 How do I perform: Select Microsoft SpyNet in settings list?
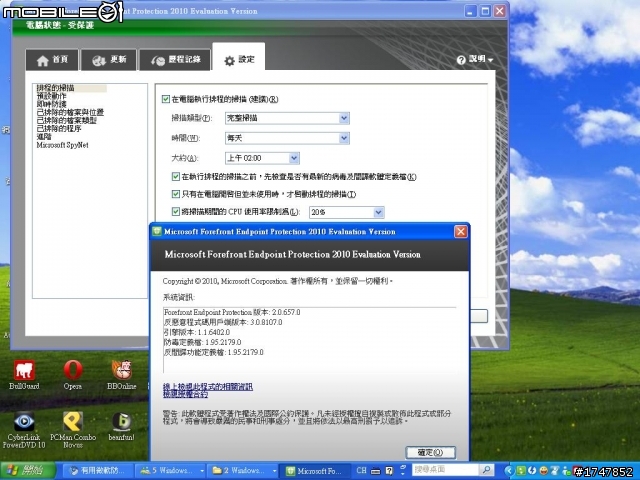point(62,145)
